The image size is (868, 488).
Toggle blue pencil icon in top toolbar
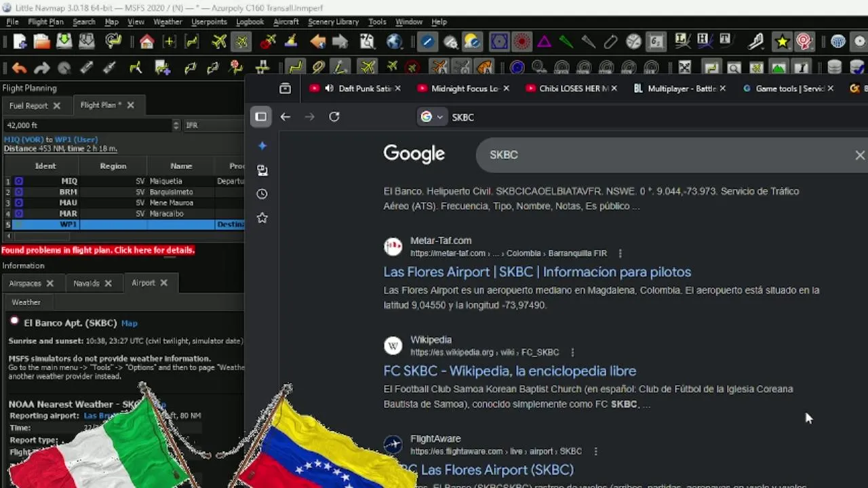click(427, 42)
